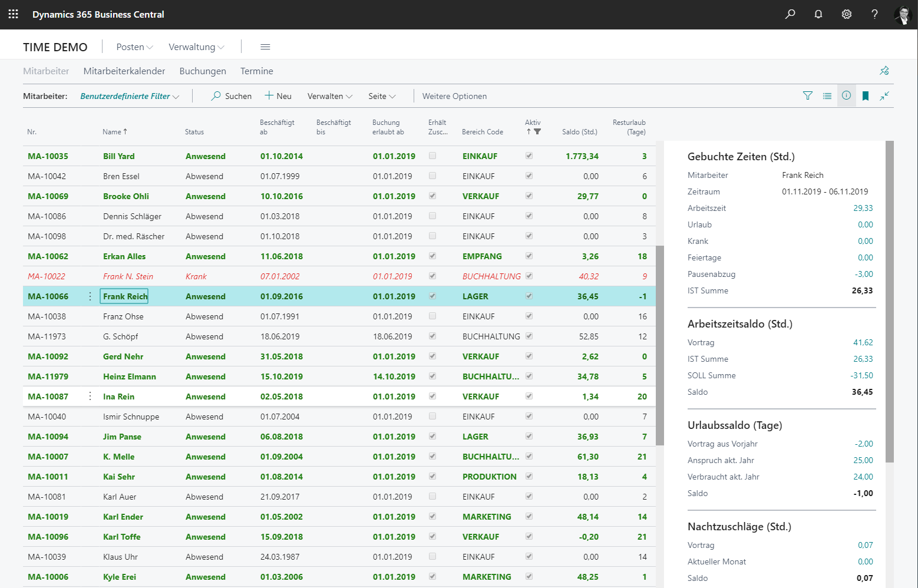
Task: Toggle Aktiv checkbox for Karl Auer
Action: (x=529, y=497)
